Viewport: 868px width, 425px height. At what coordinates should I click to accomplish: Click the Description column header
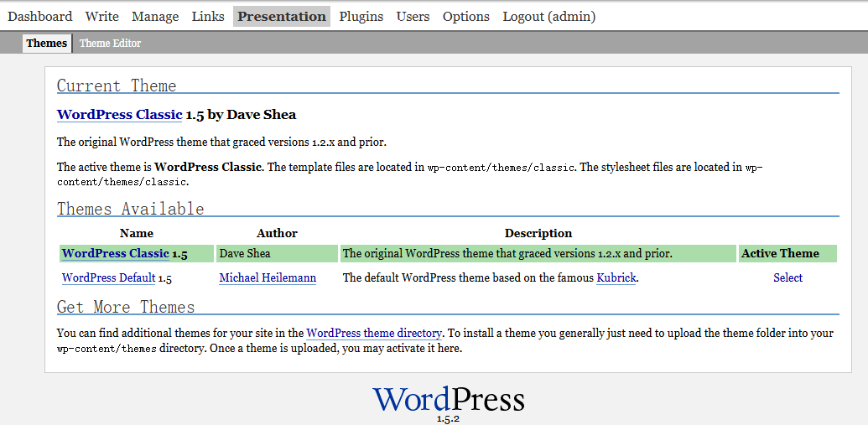click(538, 234)
